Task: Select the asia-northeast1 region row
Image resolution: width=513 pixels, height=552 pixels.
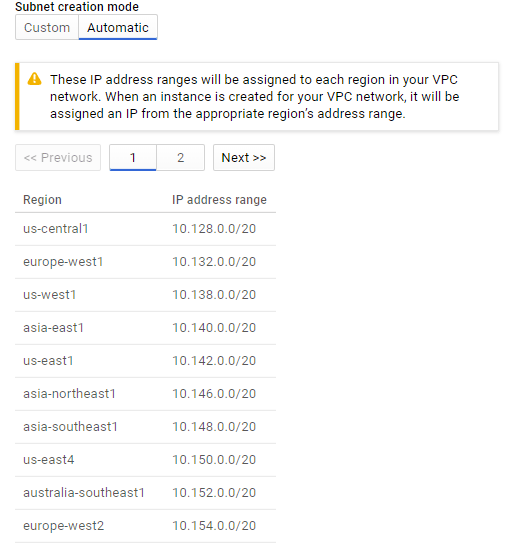Action: [145, 394]
